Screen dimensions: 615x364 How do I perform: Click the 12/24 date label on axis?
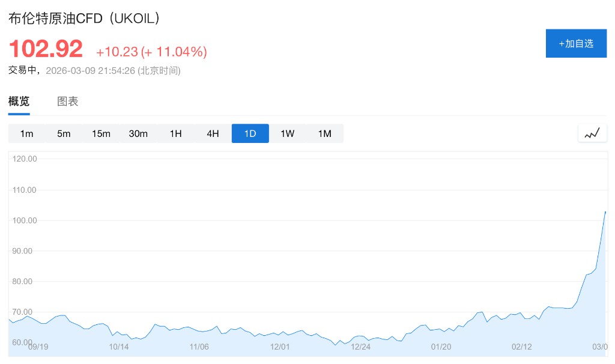click(x=360, y=347)
